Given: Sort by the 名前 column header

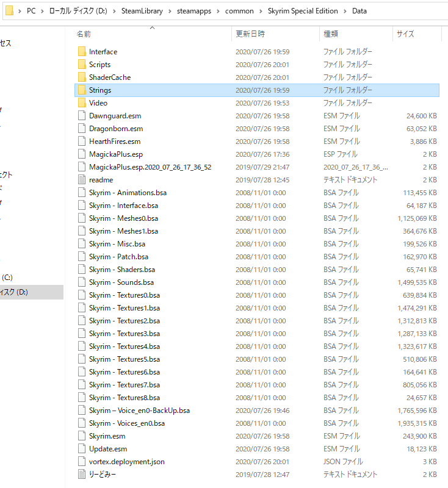Looking at the screenshot, I should 84,34.
